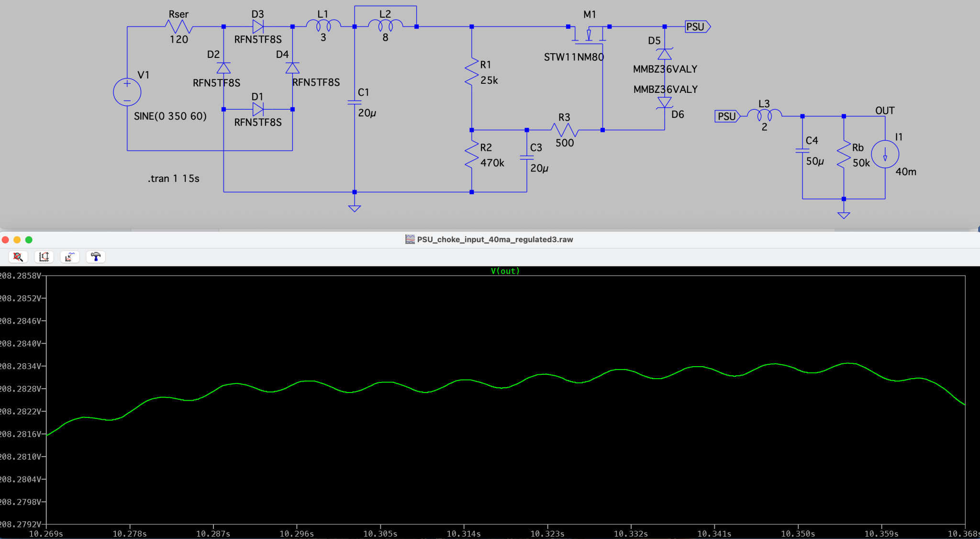980x539 pixels.
Task: Click the 50µ value of C4
Action: pyautogui.click(x=815, y=161)
